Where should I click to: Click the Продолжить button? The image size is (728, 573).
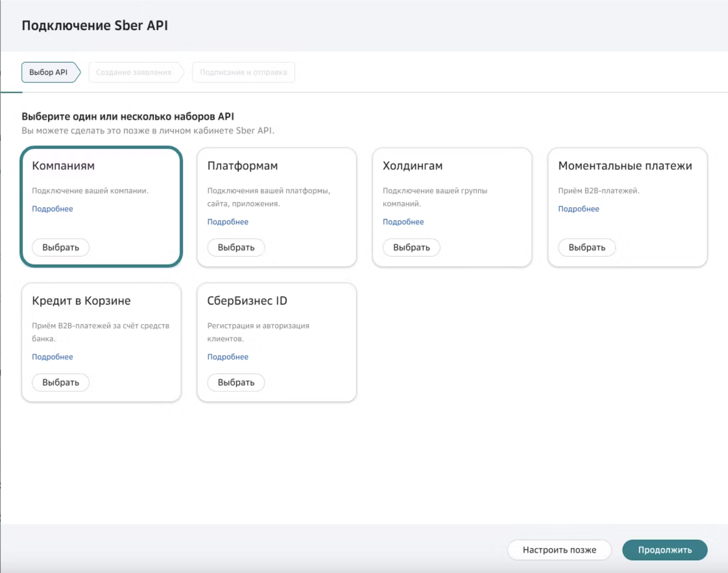pos(665,550)
